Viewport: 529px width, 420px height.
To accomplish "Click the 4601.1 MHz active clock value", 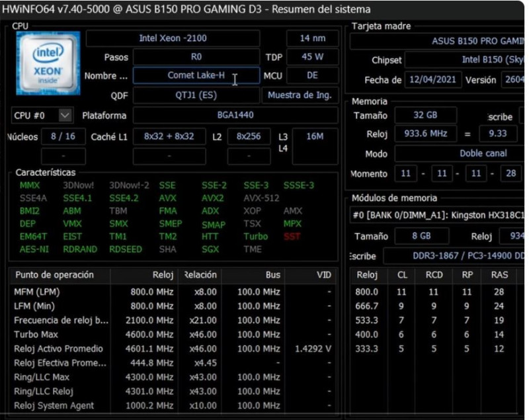I will [149, 349].
